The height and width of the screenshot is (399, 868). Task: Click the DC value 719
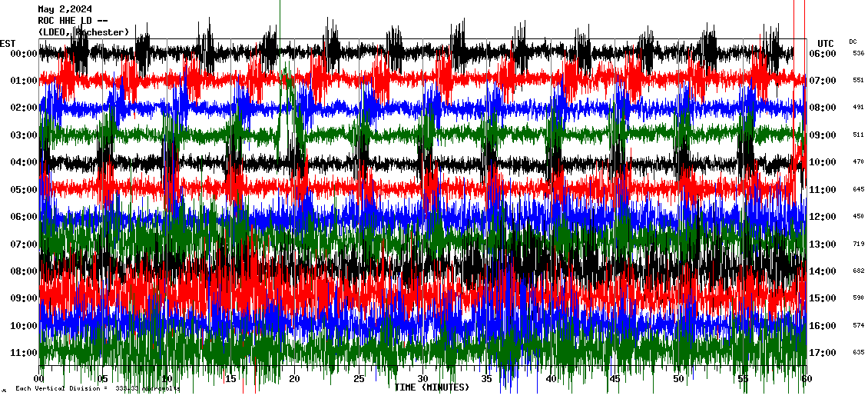click(858, 244)
